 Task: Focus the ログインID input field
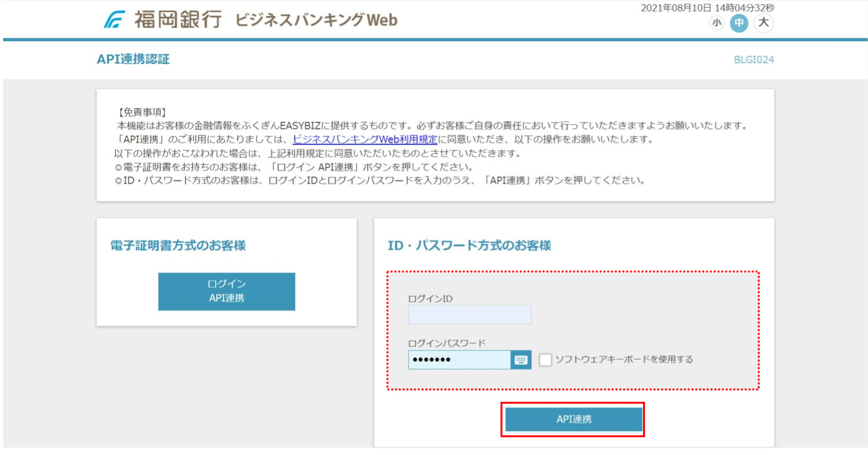(x=469, y=315)
